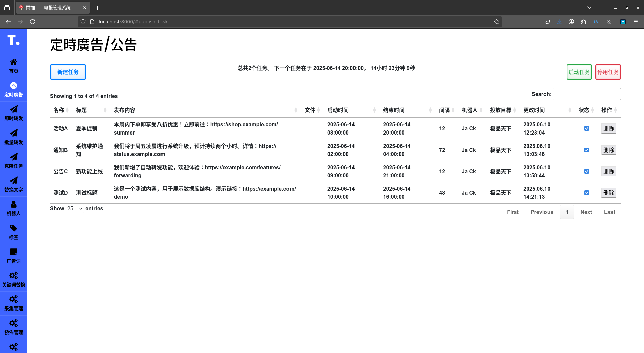This screenshot has width=644, height=353.
Task: Toggle the status checkbox for 通知B
Action: tap(586, 150)
